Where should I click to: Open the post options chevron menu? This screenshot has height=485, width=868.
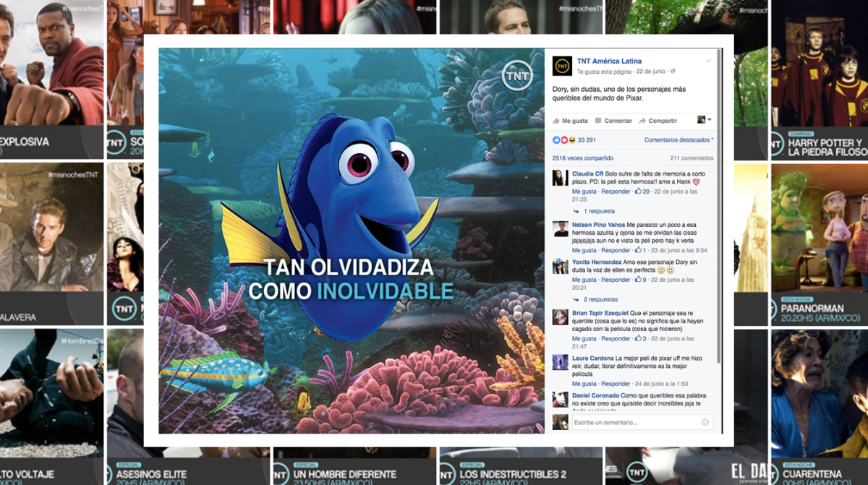click(x=709, y=60)
